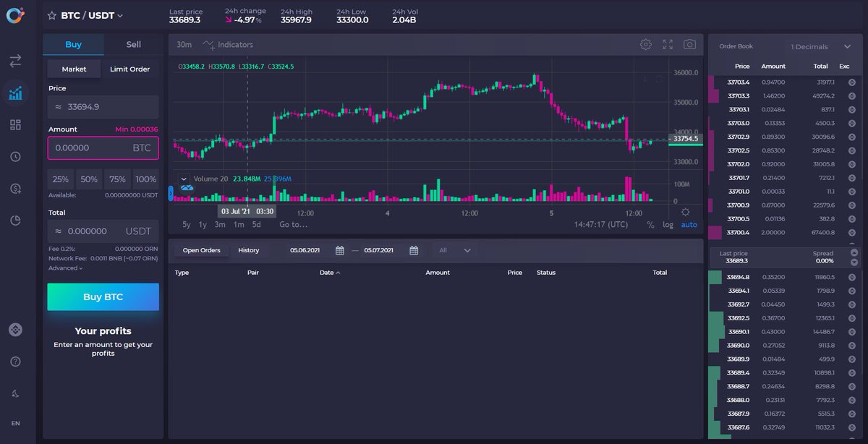Click the up arrow beside Spread
The image size is (868, 444).
[x=854, y=252]
